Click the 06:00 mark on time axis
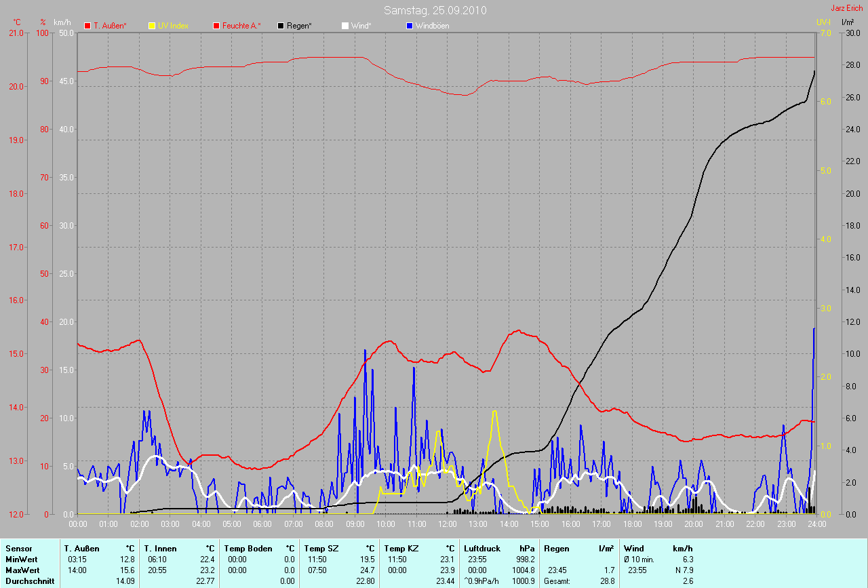The image size is (868, 588). pyautogui.click(x=262, y=524)
